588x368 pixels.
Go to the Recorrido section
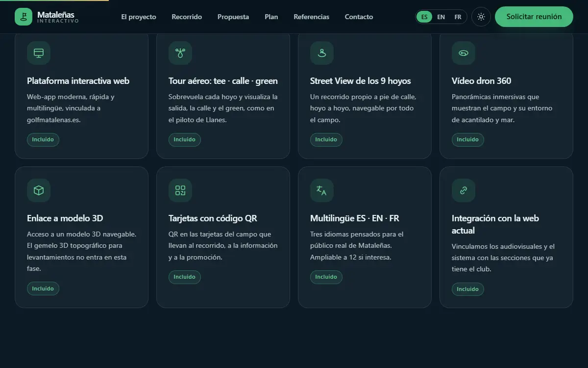[187, 17]
